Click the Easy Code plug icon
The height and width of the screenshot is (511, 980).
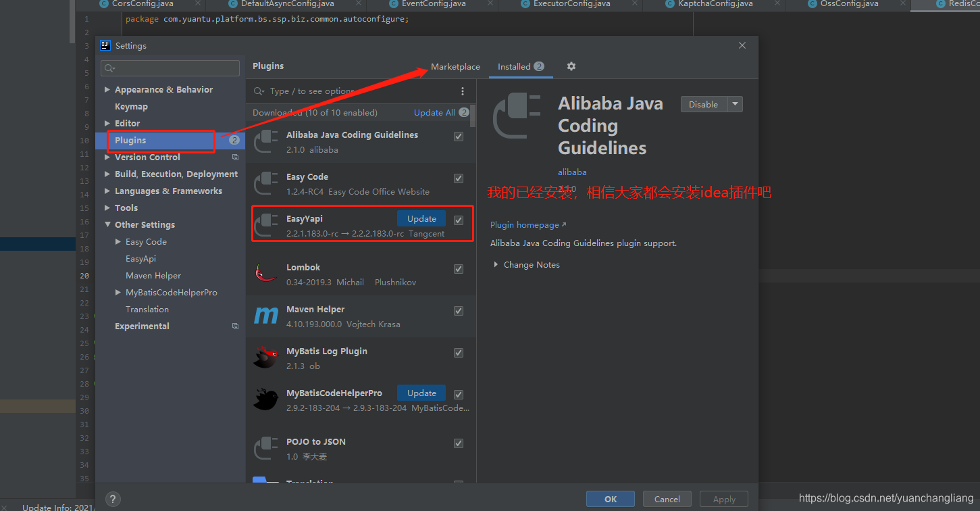coord(266,183)
